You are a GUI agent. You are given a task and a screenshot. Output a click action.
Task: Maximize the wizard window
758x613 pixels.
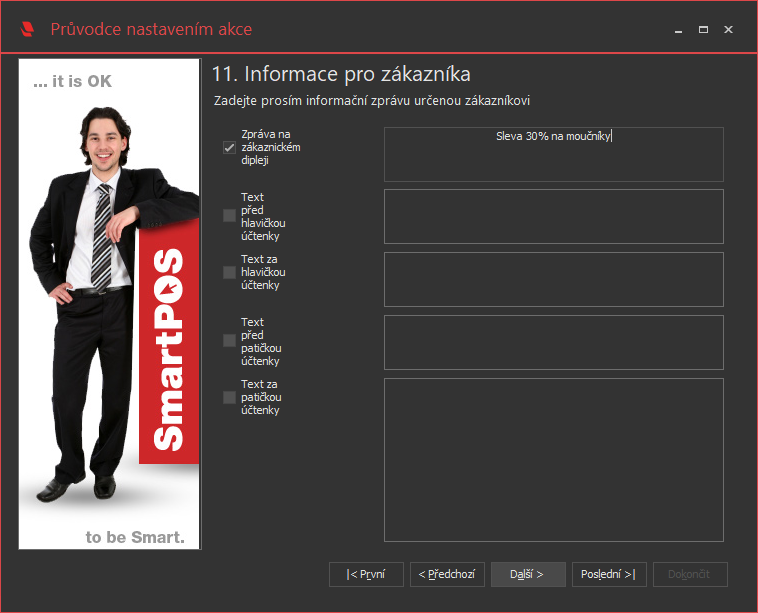pyautogui.click(x=703, y=30)
